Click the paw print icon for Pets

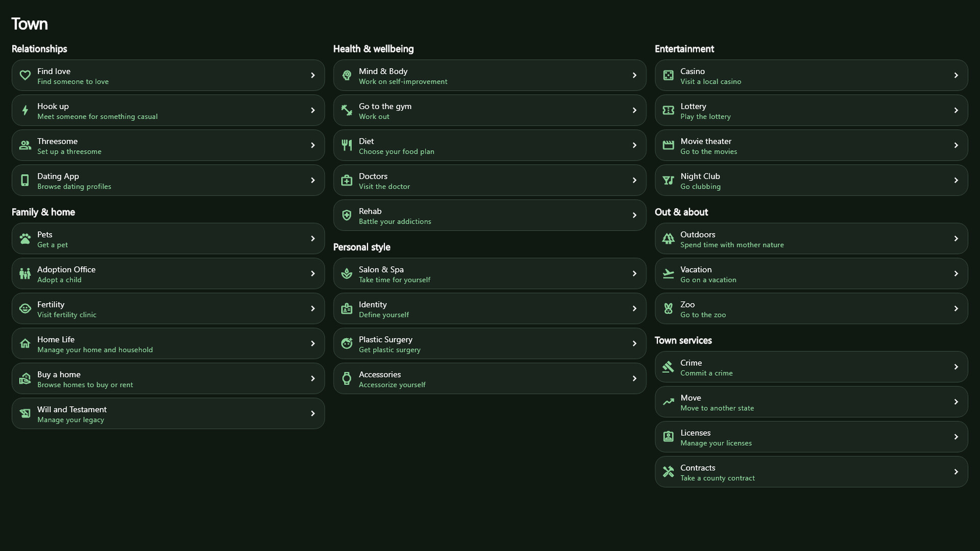(x=25, y=239)
